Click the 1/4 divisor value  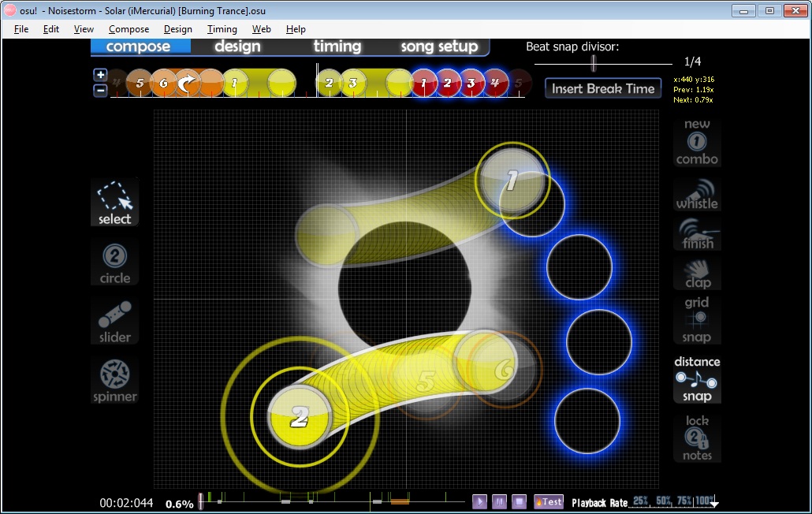(692, 61)
